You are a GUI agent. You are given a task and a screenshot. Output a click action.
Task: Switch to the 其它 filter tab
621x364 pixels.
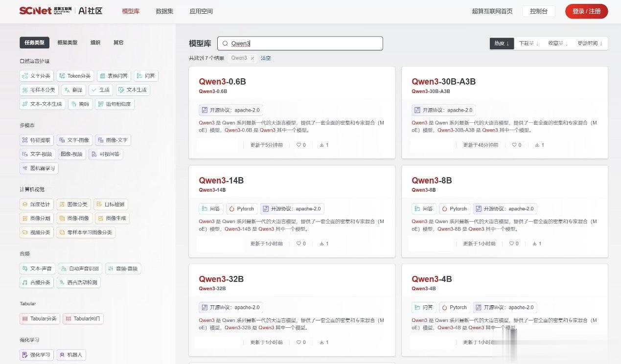[118, 43]
